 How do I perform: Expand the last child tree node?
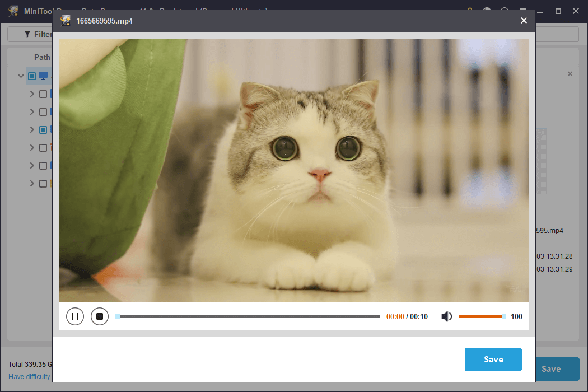coord(32,184)
